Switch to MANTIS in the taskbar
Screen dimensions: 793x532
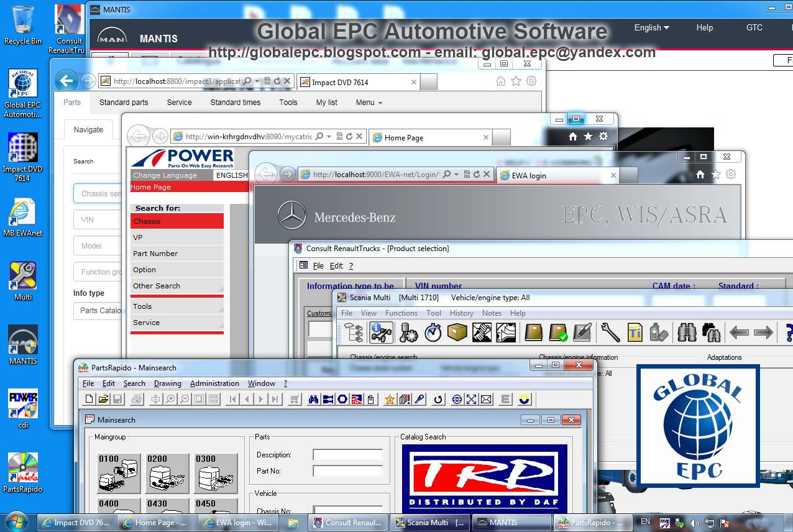pyautogui.click(x=512, y=523)
